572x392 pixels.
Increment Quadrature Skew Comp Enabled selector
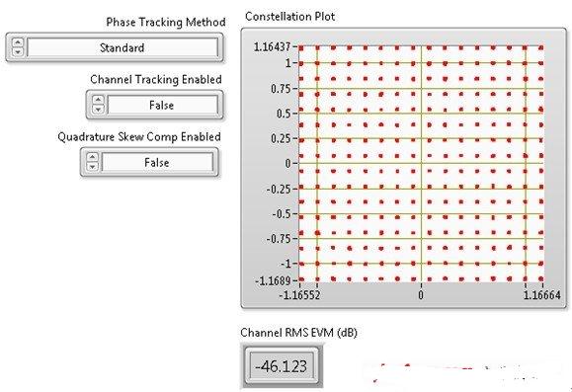click(x=92, y=157)
